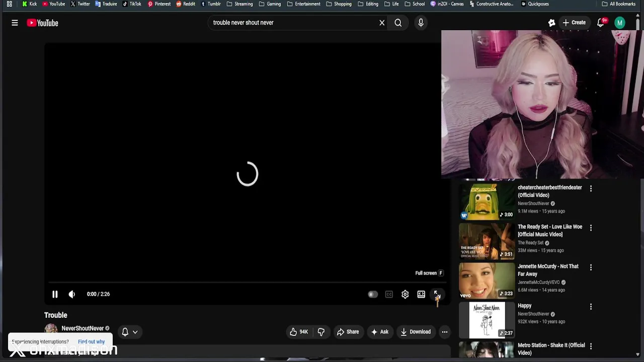Share the video
The width and height of the screenshot is (644, 362).
348,332
